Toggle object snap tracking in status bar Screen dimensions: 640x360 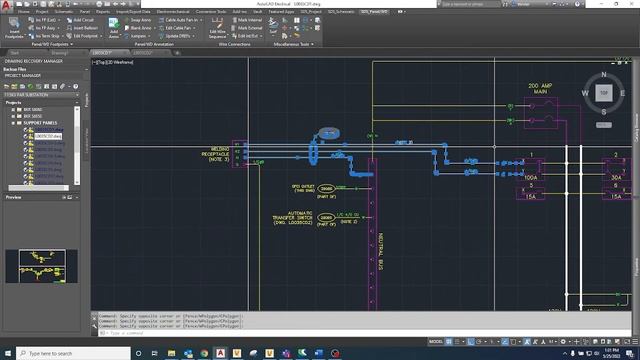point(505,342)
